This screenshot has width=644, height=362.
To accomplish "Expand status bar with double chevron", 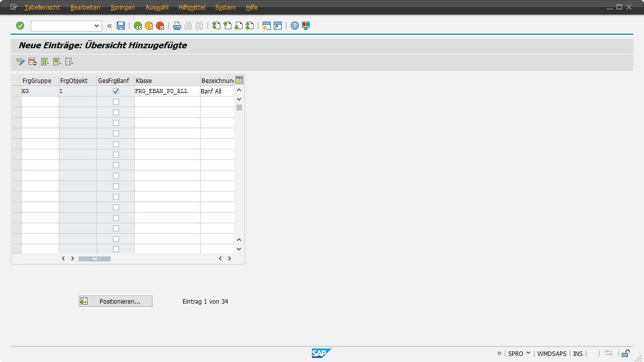I will (500, 353).
